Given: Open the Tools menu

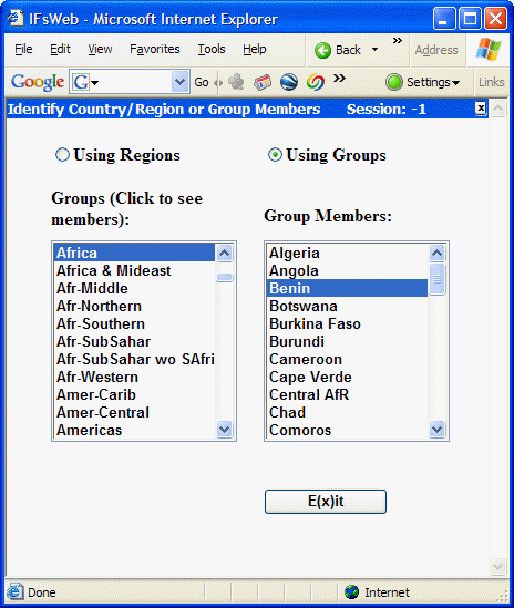Looking at the screenshot, I should pyautogui.click(x=211, y=49).
